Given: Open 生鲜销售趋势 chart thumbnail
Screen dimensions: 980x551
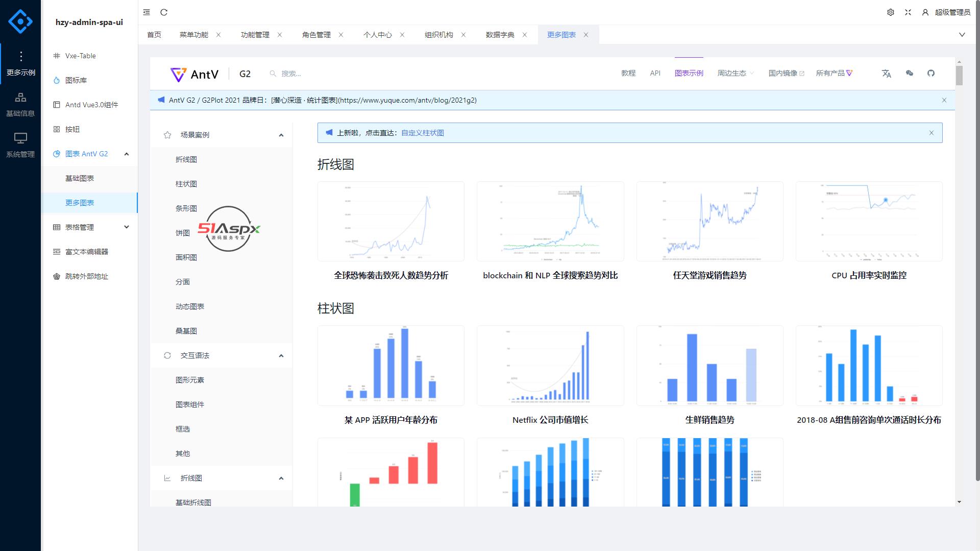Looking at the screenshot, I should (x=710, y=366).
